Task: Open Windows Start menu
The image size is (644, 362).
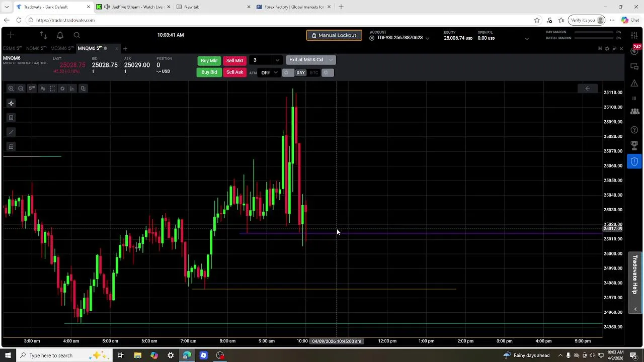Action: pyautogui.click(x=8, y=355)
